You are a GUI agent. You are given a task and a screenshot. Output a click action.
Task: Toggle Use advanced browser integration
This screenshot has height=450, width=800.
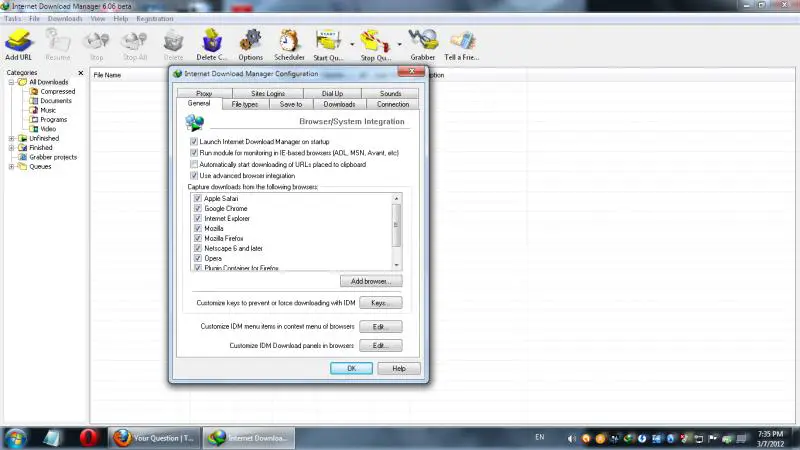click(x=194, y=176)
